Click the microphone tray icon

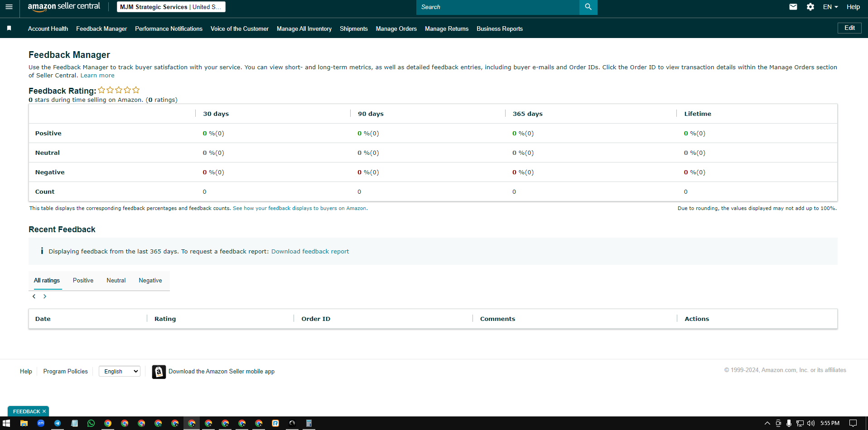click(x=789, y=423)
